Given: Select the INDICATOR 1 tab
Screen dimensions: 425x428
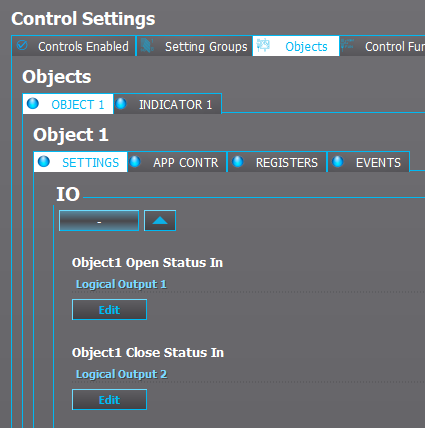Looking at the screenshot, I should point(167,104).
